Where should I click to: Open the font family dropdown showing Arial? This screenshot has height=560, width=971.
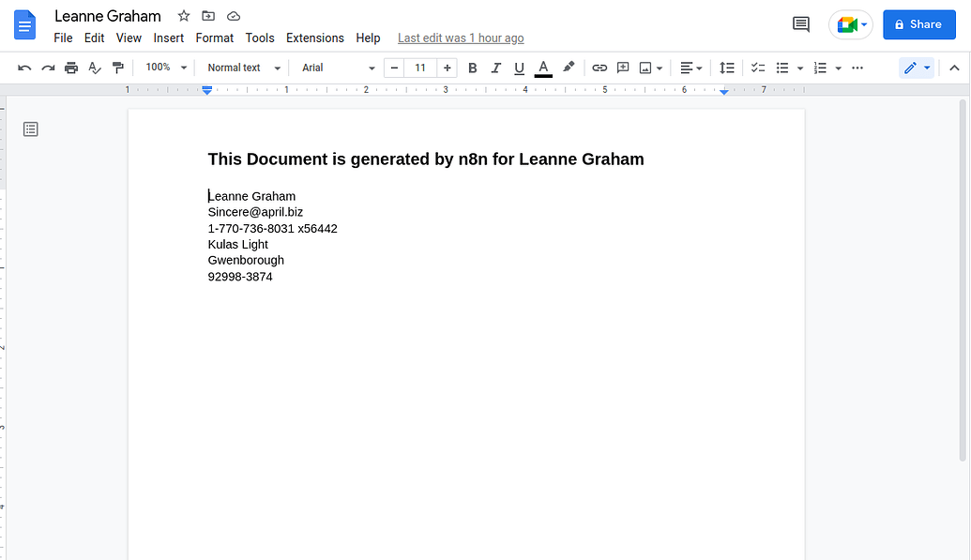(x=336, y=68)
